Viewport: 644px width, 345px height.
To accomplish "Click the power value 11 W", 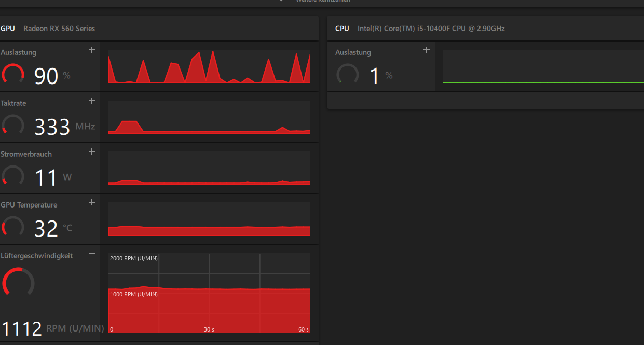I will (53, 178).
